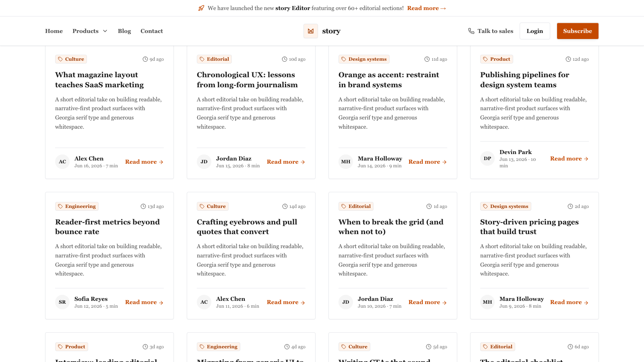Read more on the Chronological UX article
Viewport: 644px width, 362px height.
tap(286, 162)
